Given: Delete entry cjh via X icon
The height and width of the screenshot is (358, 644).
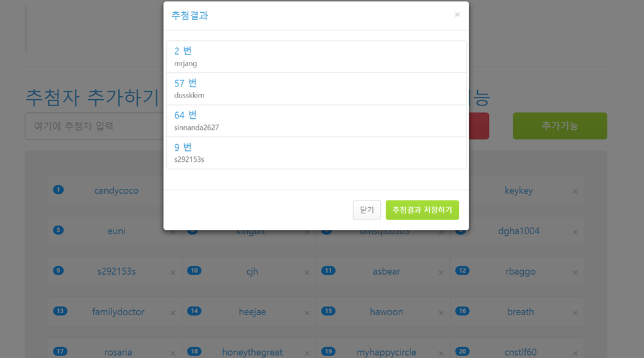Looking at the screenshot, I should 307,273.
